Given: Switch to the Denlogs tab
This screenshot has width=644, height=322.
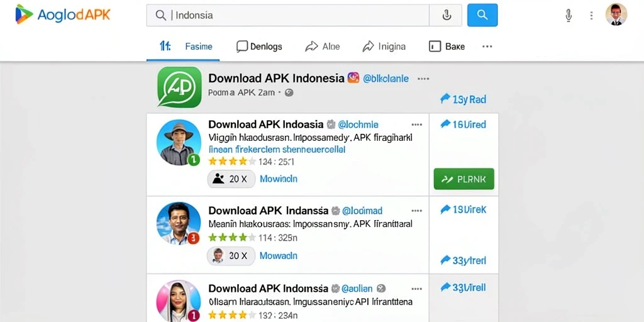Looking at the screenshot, I should 259,47.
